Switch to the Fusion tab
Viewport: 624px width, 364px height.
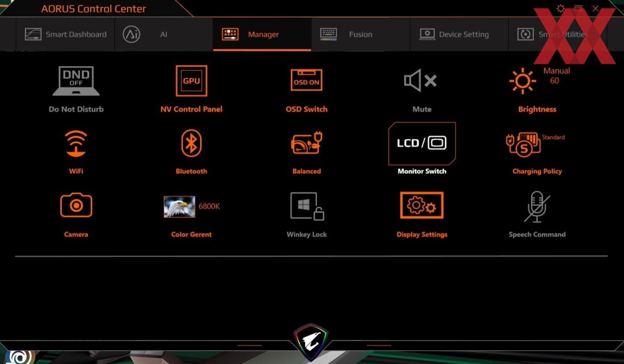[x=361, y=34]
